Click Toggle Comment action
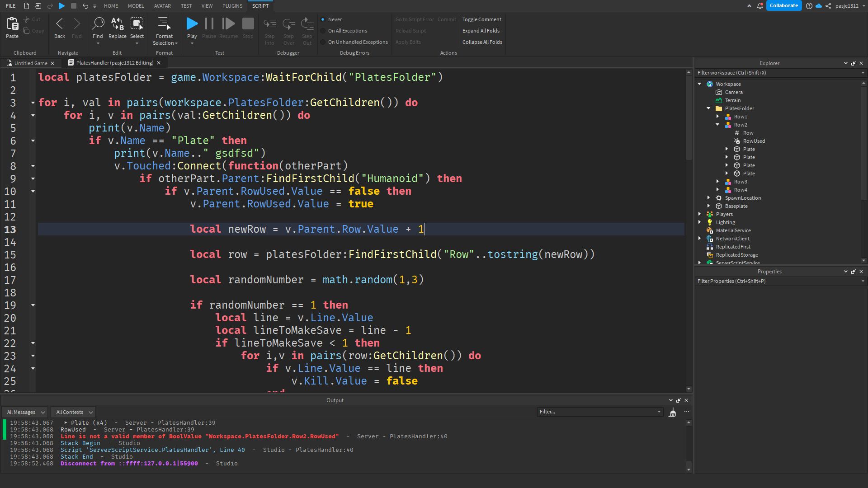The height and width of the screenshot is (488, 868). point(481,19)
